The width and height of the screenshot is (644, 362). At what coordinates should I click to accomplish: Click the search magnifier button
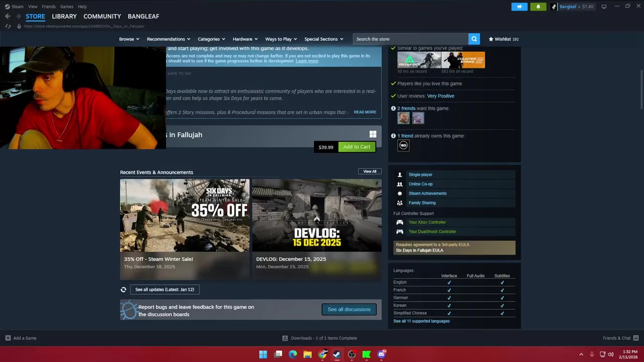pyautogui.click(x=474, y=39)
